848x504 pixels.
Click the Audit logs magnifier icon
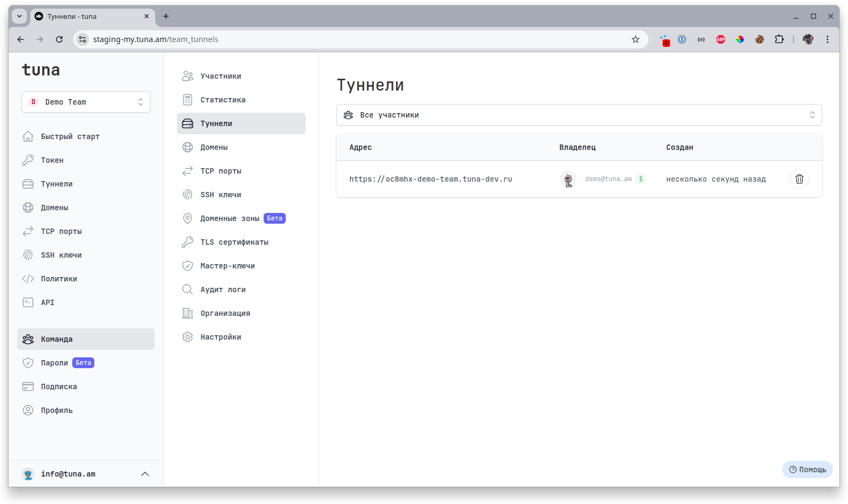pyautogui.click(x=188, y=289)
